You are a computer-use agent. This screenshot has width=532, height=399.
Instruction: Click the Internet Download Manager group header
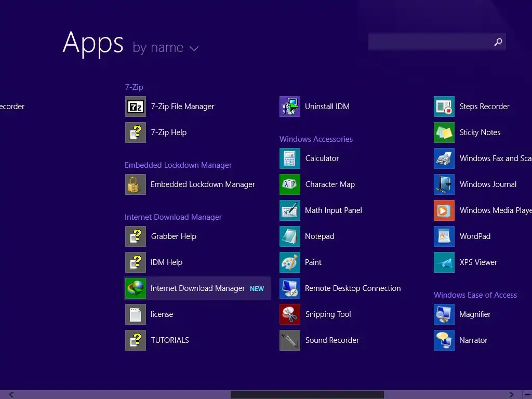[173, 217]
